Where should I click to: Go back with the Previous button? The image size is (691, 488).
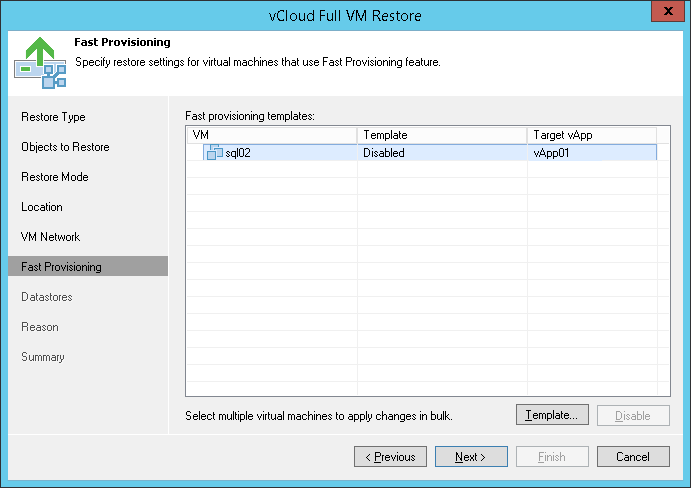click(390, 457)
